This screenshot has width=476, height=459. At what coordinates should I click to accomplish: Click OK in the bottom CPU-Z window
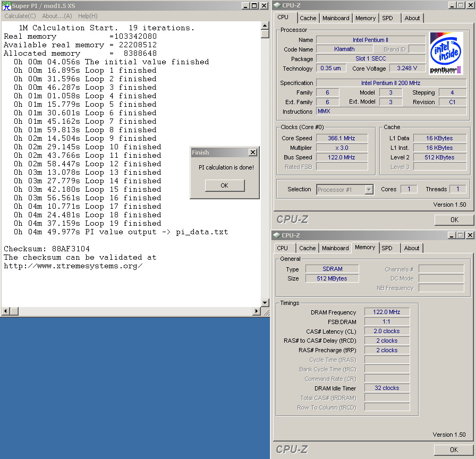454,449
